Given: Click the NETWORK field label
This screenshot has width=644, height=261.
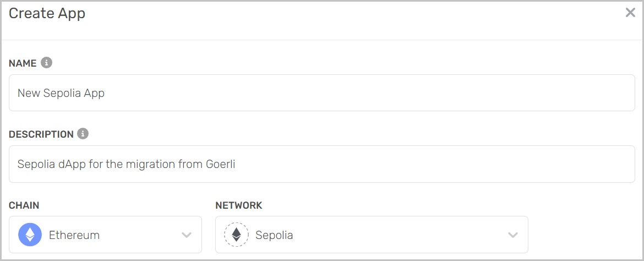Looking at the screenshot, I should click(x=239, y=205).
